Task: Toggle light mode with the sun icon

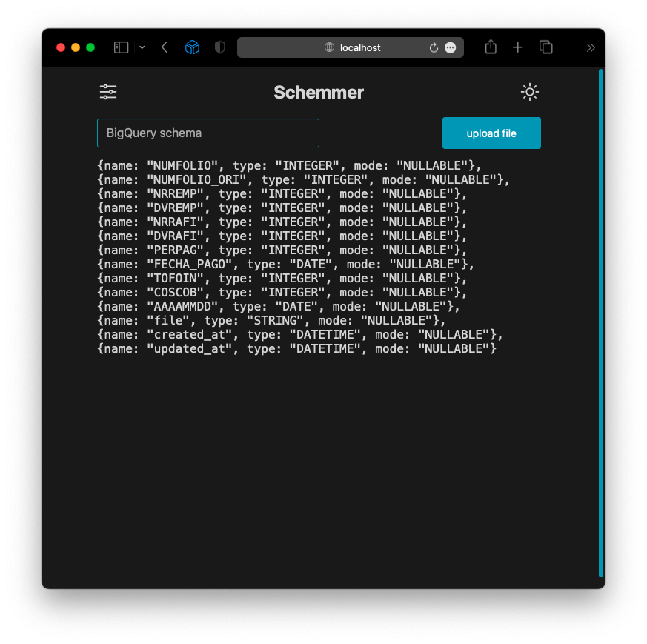Action: coord(529,92)
